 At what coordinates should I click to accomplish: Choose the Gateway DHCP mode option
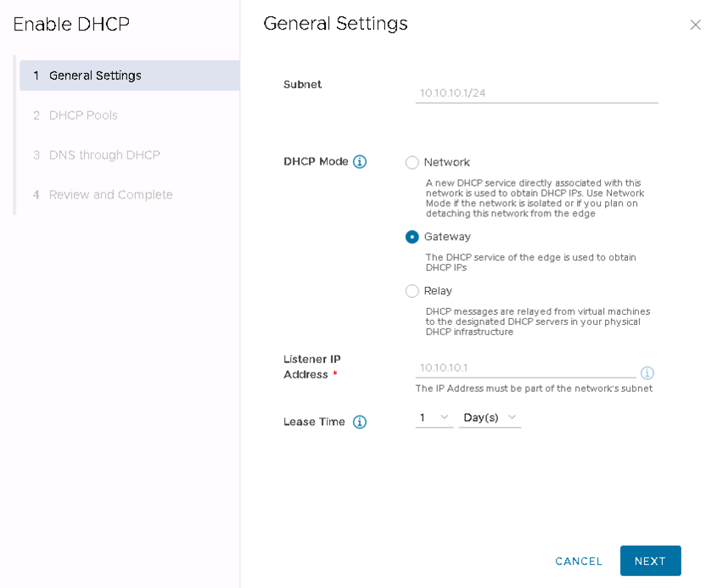click(412, 238)
